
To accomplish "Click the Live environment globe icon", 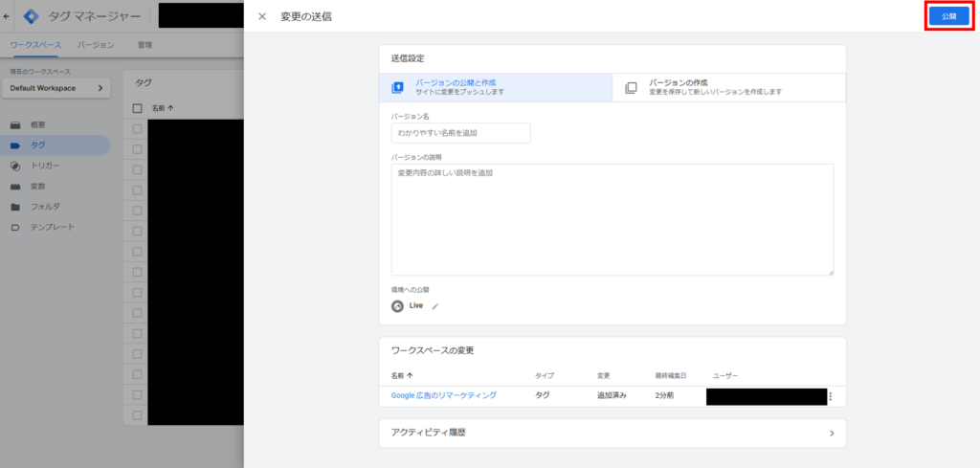I will [397, 306].
